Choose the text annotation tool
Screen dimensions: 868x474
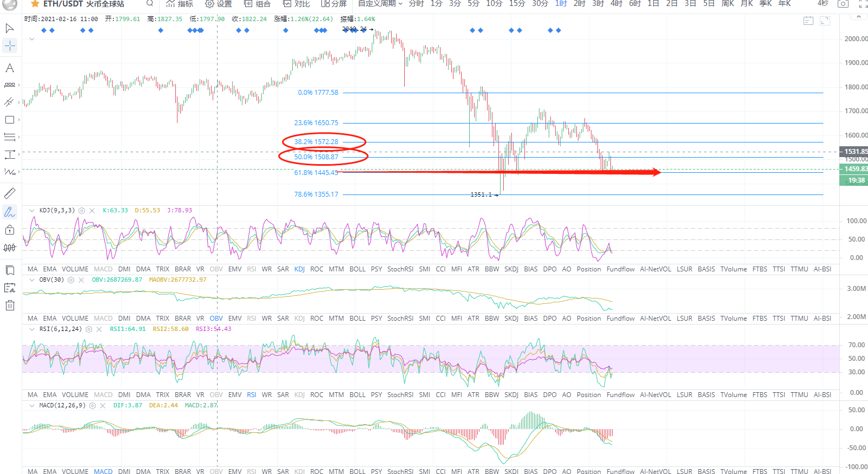tap(10, 68)
